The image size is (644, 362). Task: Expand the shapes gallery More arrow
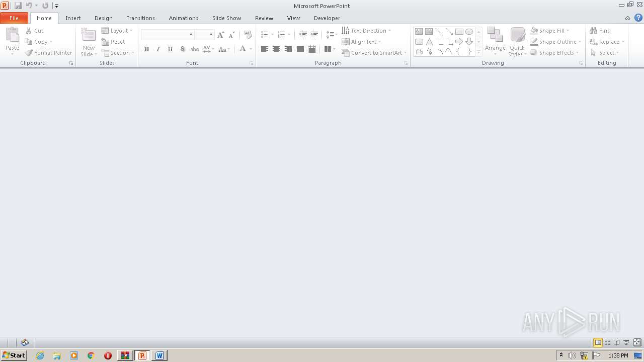pos(478,52)
